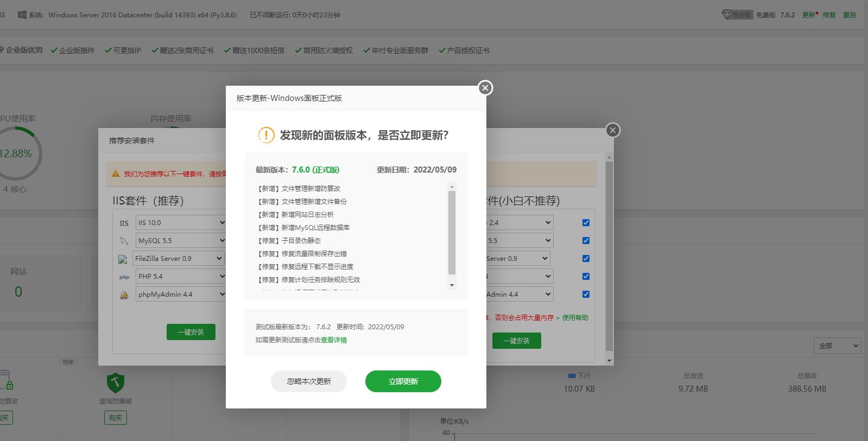Click the 防篡改 lock icon at the bottom left
The image size is (868, 441).
point(5,380)
